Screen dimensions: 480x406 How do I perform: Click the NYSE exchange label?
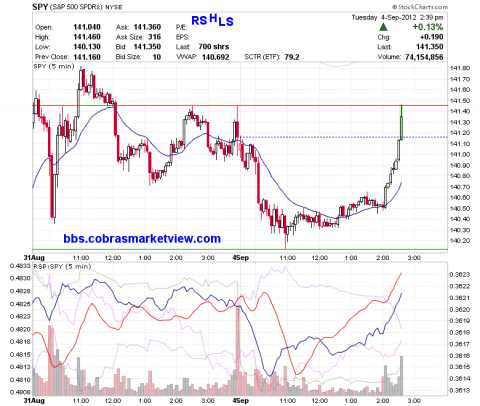[x=114, y=7]
